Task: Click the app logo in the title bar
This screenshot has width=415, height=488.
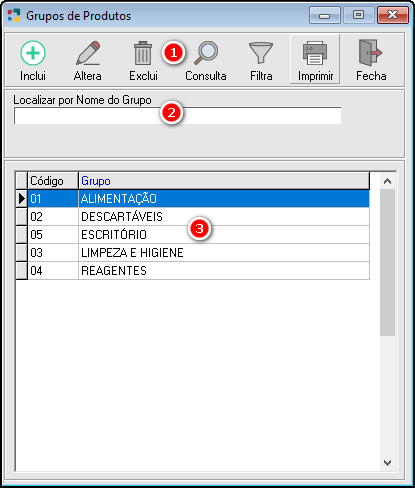Action: coord(14,15)
